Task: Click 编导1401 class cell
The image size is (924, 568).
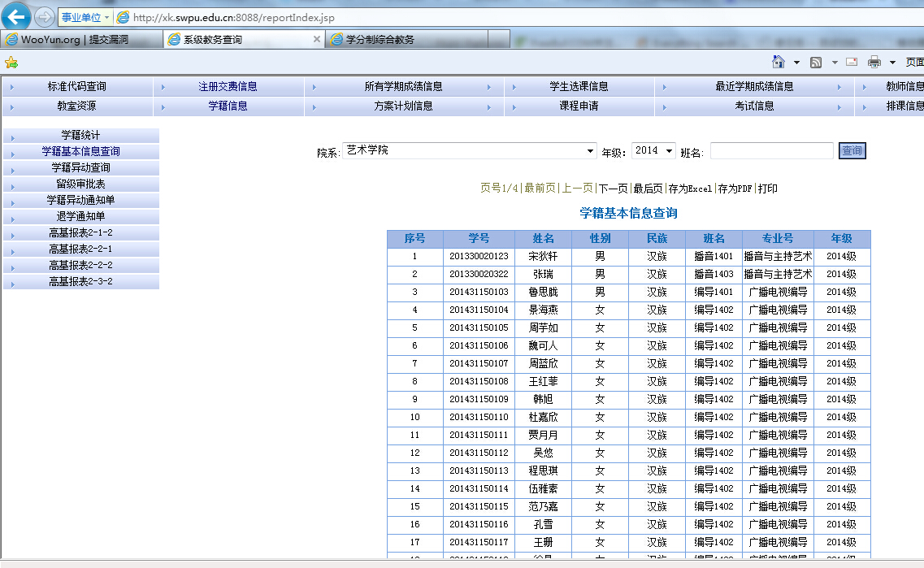Action: (714, 293)
